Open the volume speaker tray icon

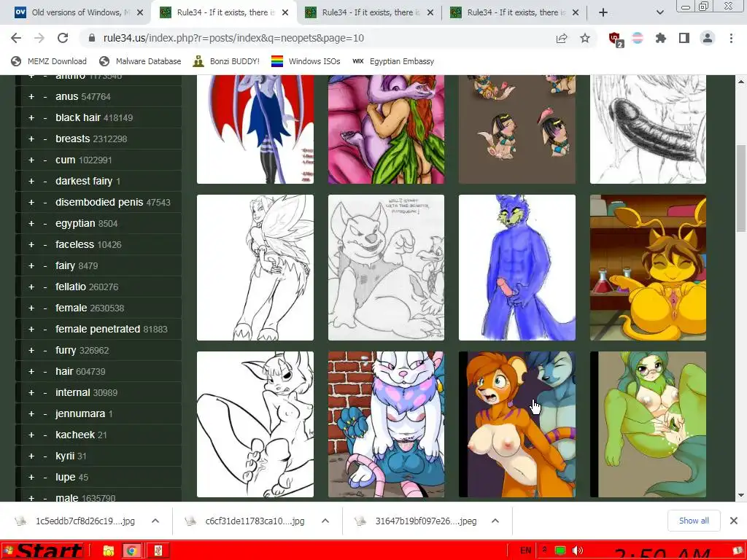(577, 551)
